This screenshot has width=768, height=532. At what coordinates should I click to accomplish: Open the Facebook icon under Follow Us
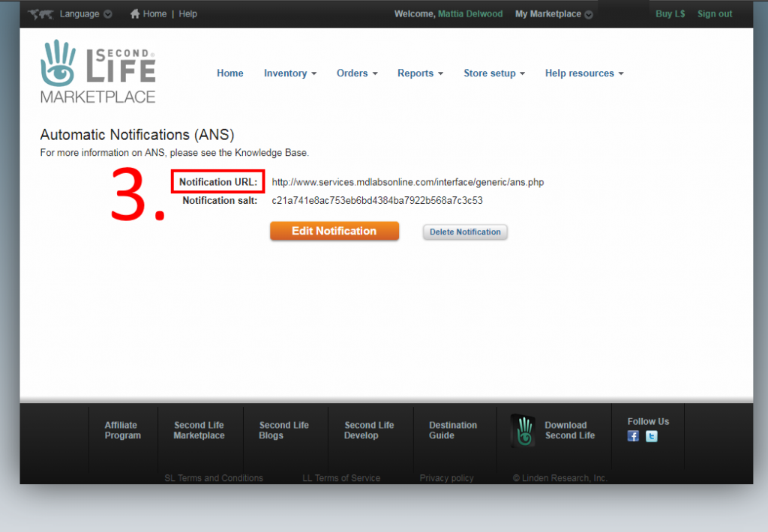tap(633, 436)
